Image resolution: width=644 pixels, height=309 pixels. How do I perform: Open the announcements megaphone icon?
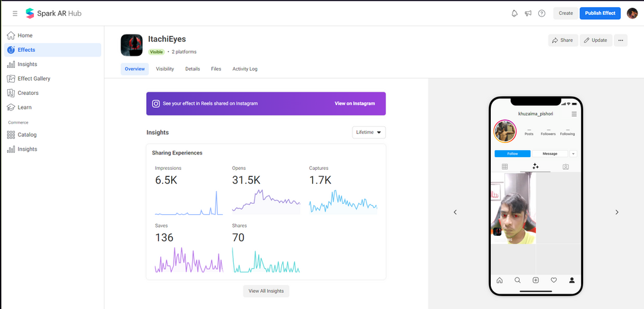click(x=528, y=13)
